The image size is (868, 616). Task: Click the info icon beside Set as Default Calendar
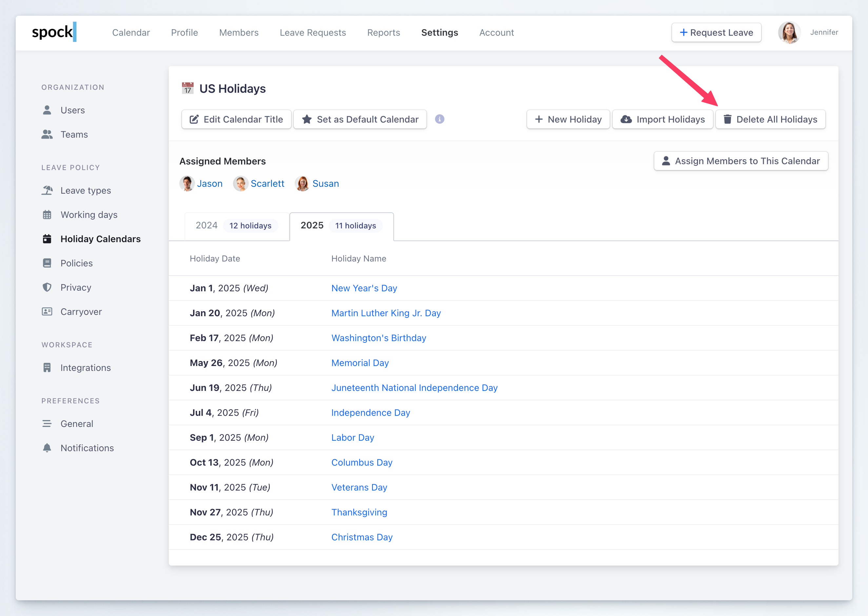click(439, 119)
